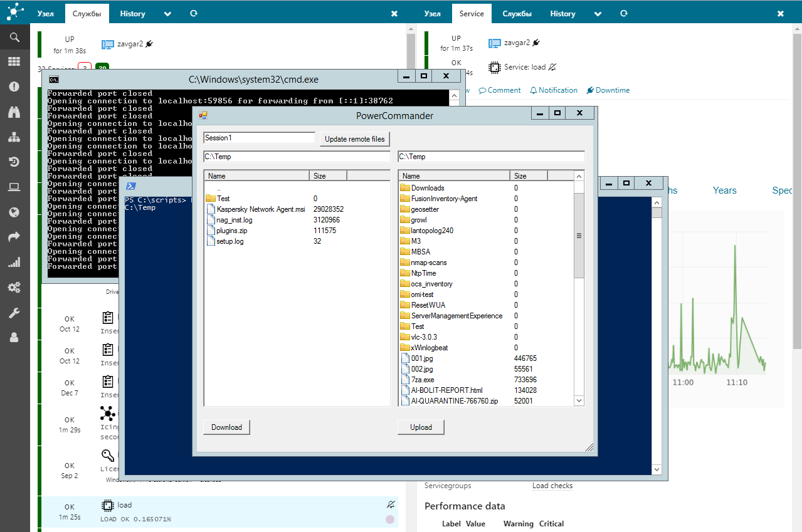802x532 pixels.
Task: Open the user profile icon in sidebar
Action: click(x=14, y=337)
